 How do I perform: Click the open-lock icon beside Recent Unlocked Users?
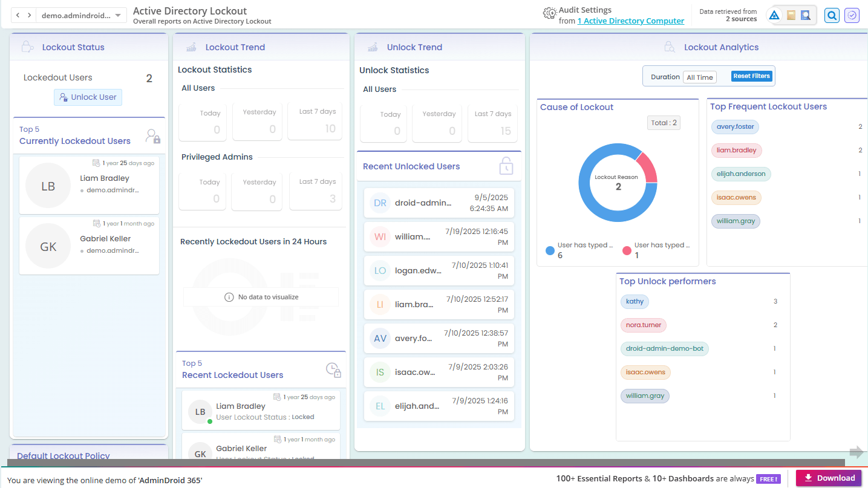point(506,166)
